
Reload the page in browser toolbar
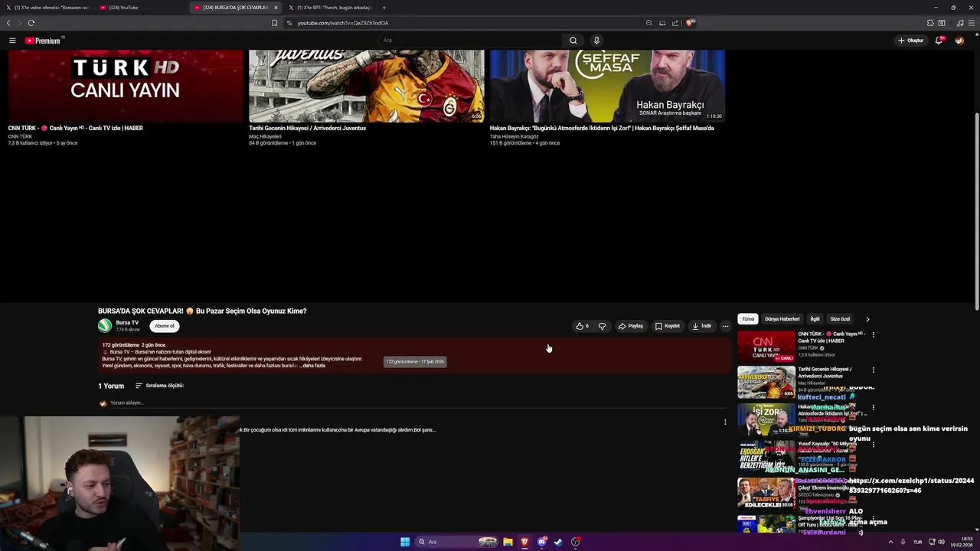(31, 23)
